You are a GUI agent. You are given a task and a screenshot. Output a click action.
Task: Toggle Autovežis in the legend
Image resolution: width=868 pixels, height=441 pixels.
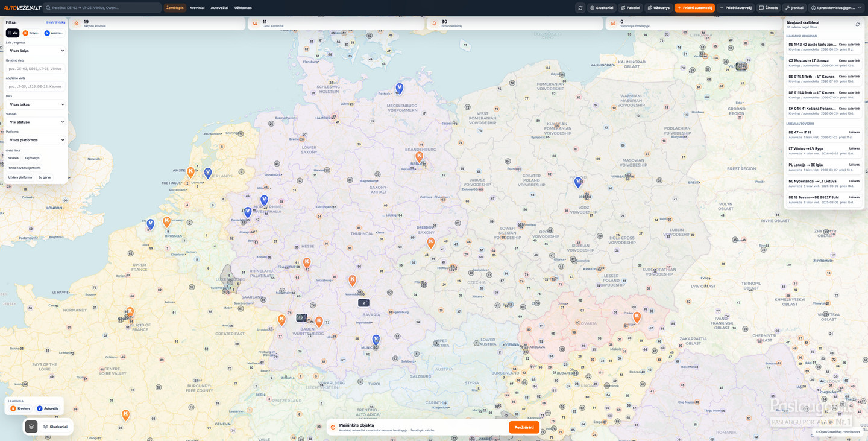pyautogui.click(x=48, y=408)
